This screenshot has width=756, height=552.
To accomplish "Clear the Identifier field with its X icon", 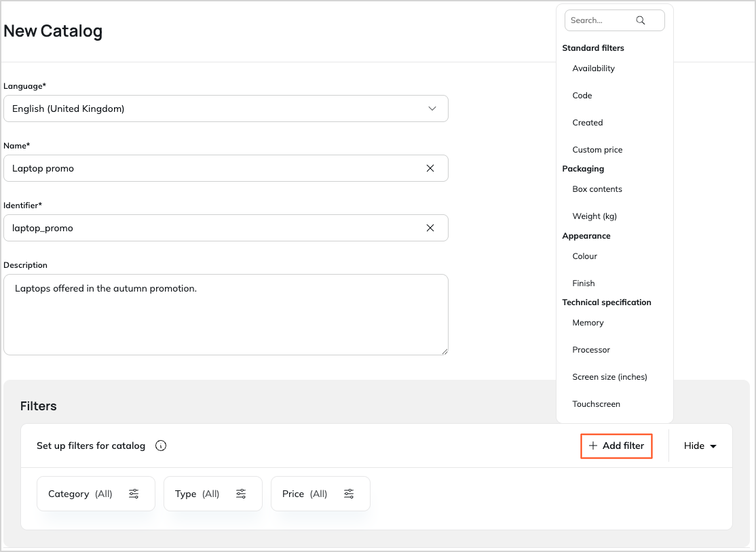I will [430, 228].
